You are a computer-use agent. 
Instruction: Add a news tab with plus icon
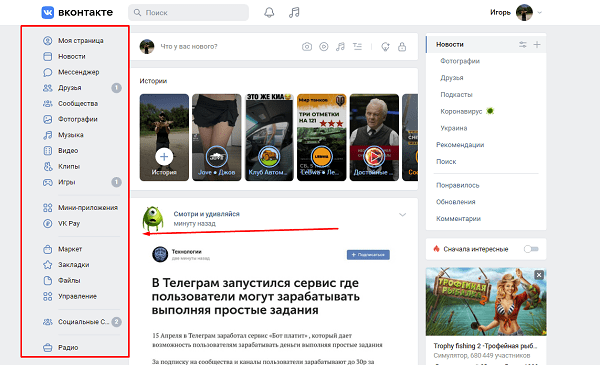click(537, 44)
